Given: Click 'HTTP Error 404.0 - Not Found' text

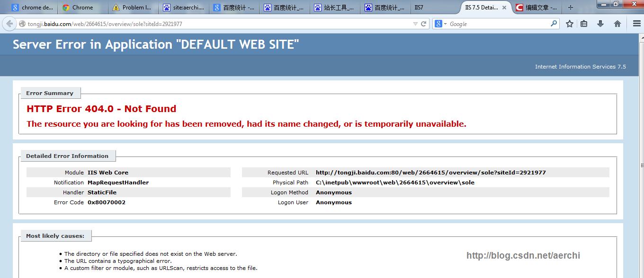Looking at the screenshot, I should 101,109.
